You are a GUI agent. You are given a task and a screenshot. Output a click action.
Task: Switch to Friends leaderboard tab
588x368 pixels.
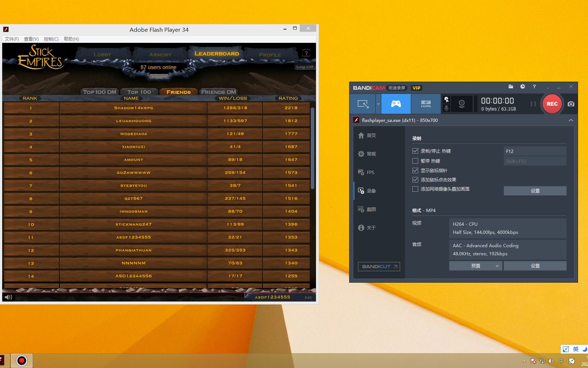tap(178, 92)
